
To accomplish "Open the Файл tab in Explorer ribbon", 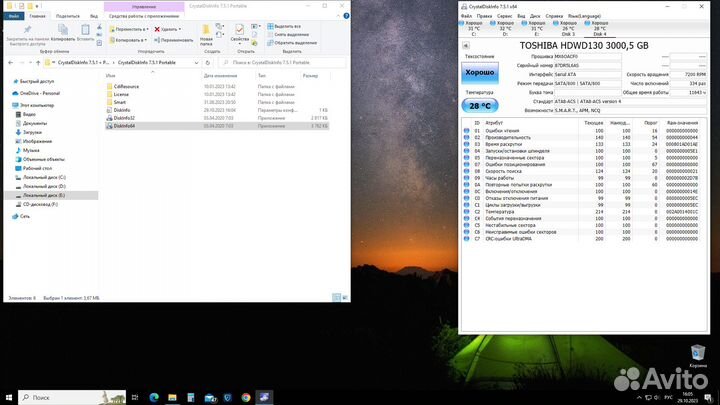I will tap(14, 16).
